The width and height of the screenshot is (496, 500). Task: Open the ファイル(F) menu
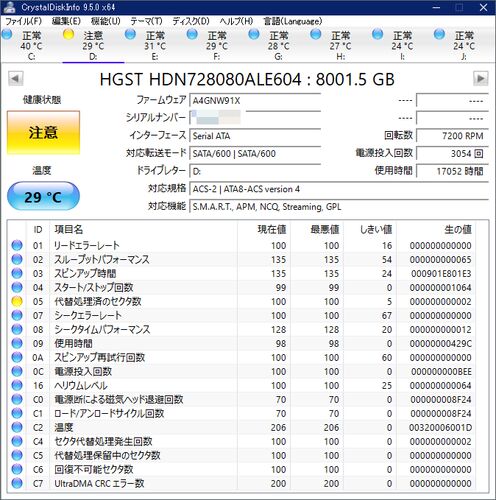(24, 21)
